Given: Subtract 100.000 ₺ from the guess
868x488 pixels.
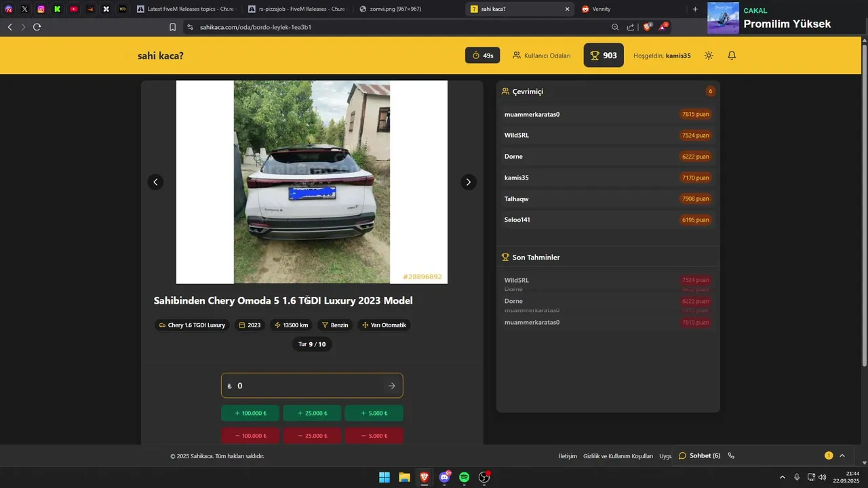Looking at the screenshot, I should point(250,436).
